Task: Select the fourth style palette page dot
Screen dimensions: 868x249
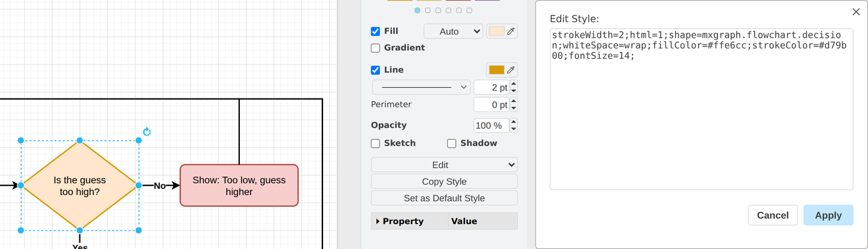Action: (x=449, y=11)
